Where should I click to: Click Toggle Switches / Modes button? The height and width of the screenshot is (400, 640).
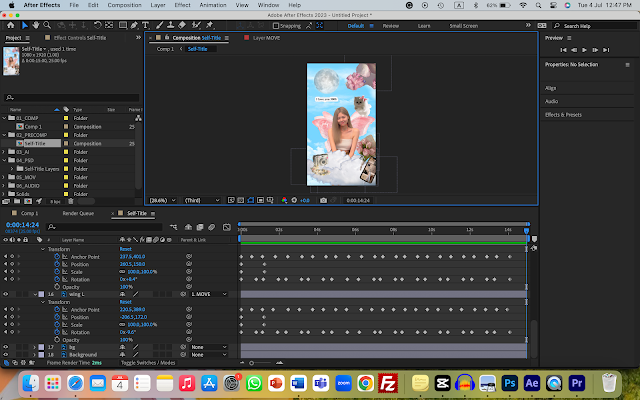click(x=148, y=362)
